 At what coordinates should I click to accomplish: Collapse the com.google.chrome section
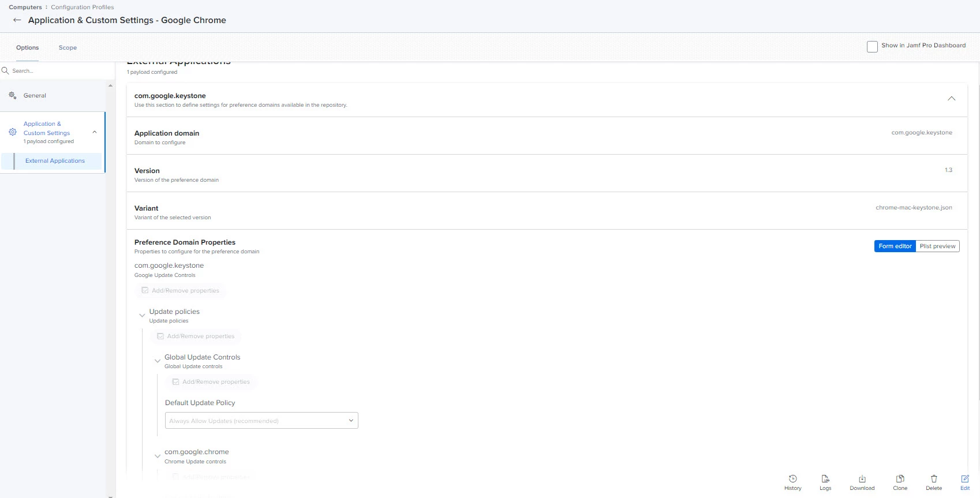[x=157, y=456]
